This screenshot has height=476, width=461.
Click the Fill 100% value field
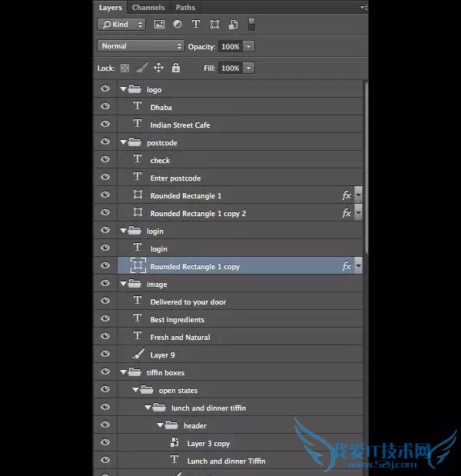[x=230, y=68]
